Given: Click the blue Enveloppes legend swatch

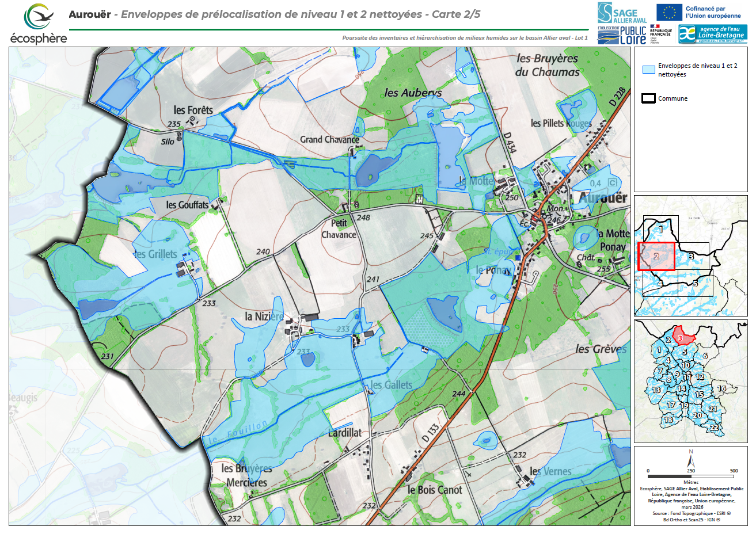Looking at the screenshot, I should [648, 70].
